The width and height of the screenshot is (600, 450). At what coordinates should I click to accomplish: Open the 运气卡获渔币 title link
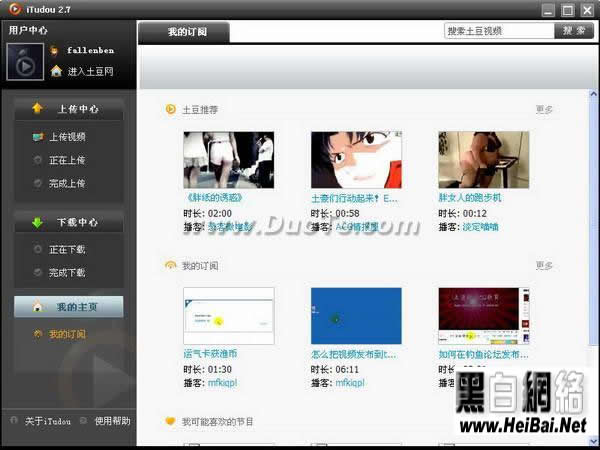(210, 354)
